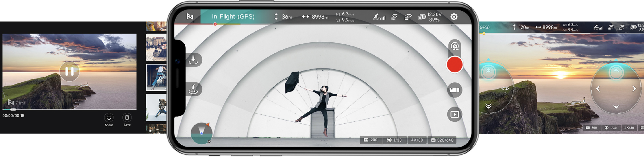The width and height of the screenshot is (644, 158).
Task: Click the Save button
Action: (x=127, y=120)
